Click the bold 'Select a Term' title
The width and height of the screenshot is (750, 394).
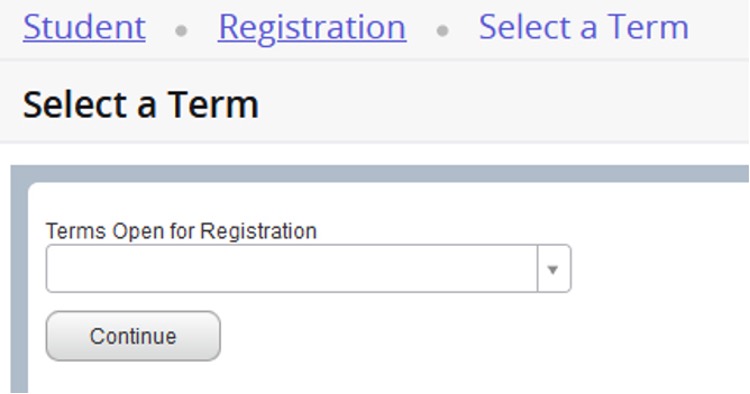141,104
